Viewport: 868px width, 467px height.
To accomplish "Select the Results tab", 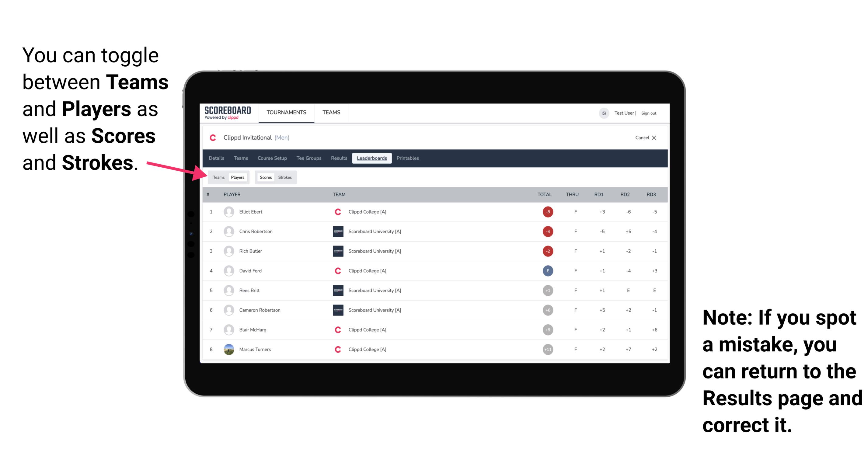I will click(339, 158).
